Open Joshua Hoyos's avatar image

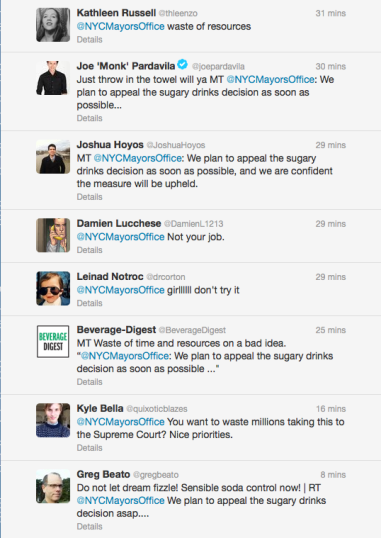53,157
